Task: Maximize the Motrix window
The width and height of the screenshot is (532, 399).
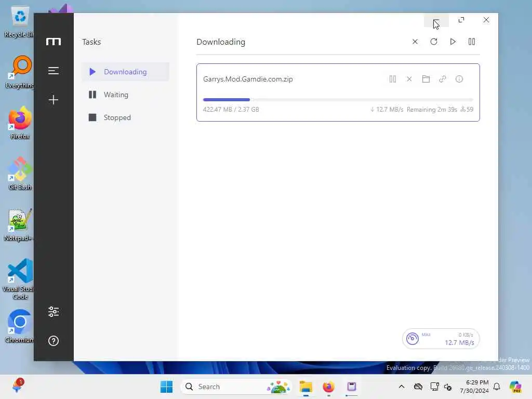Action: pos(461,20)
